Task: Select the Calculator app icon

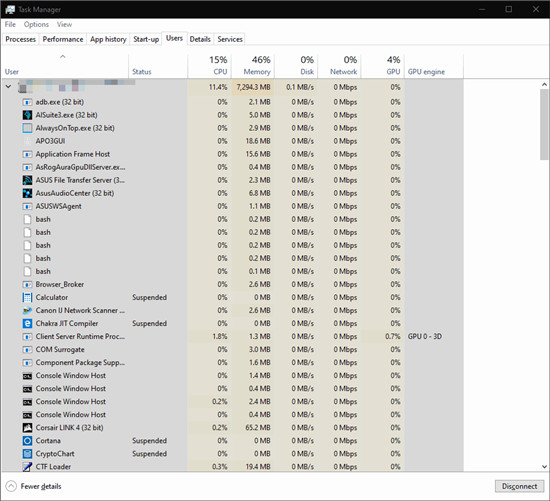Action: pos(27,298)
